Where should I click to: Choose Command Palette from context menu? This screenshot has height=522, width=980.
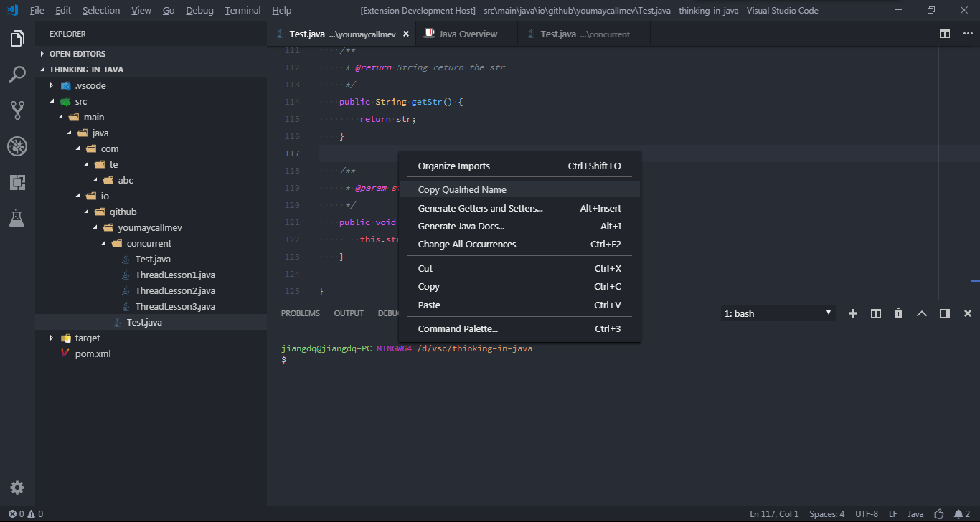519,328
